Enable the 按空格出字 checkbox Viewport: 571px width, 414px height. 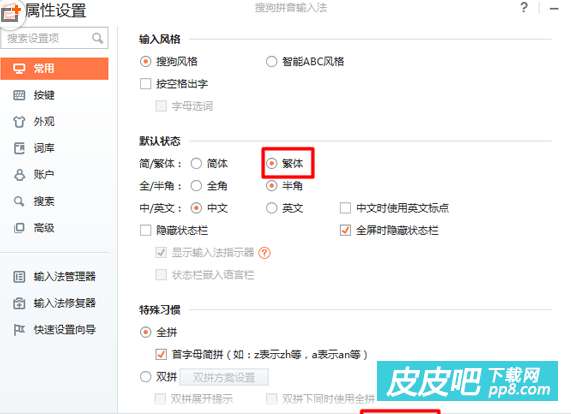coord(145,84)
